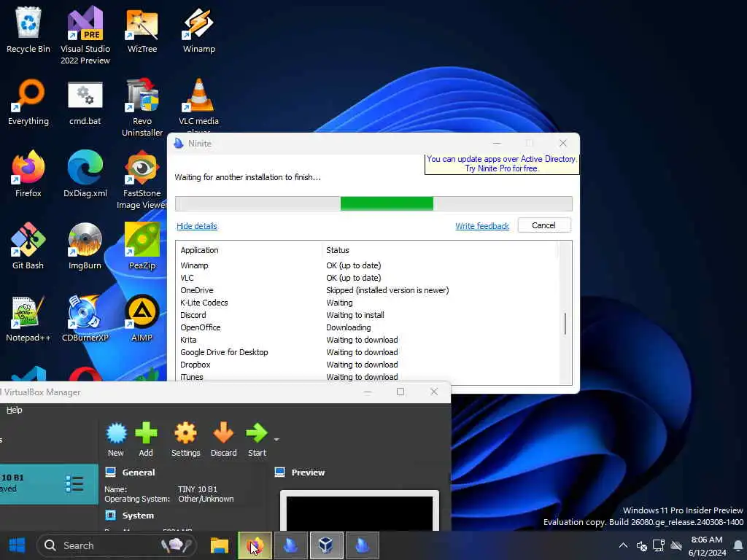Select the Krita row in Ninite

pos(367,340)
